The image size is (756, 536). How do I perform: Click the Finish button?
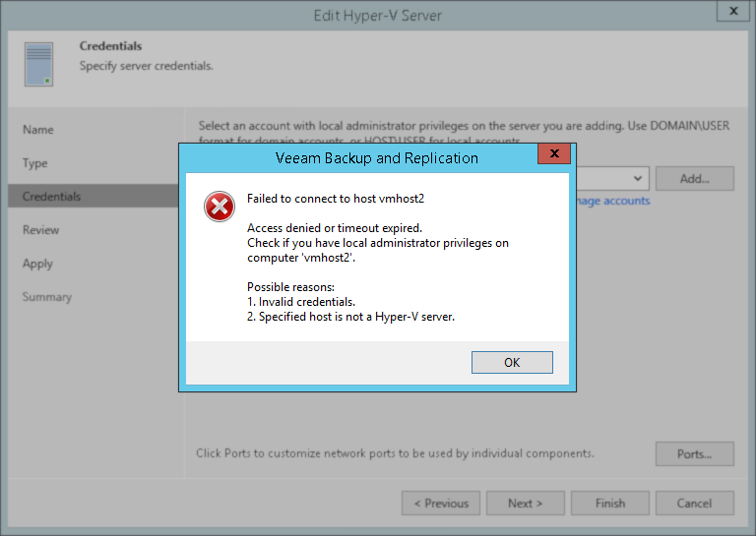610,504
